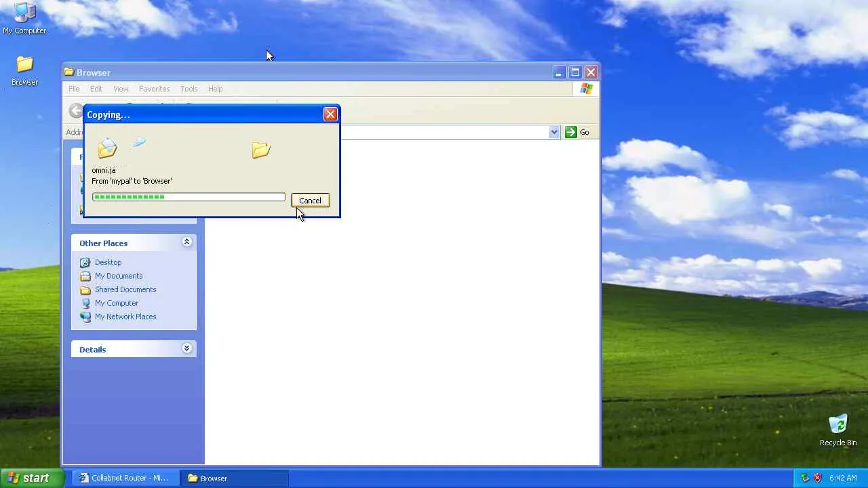Click the folder icon in the Browser title bar
This screenshot has width=868, height=488.
[68, 72]
